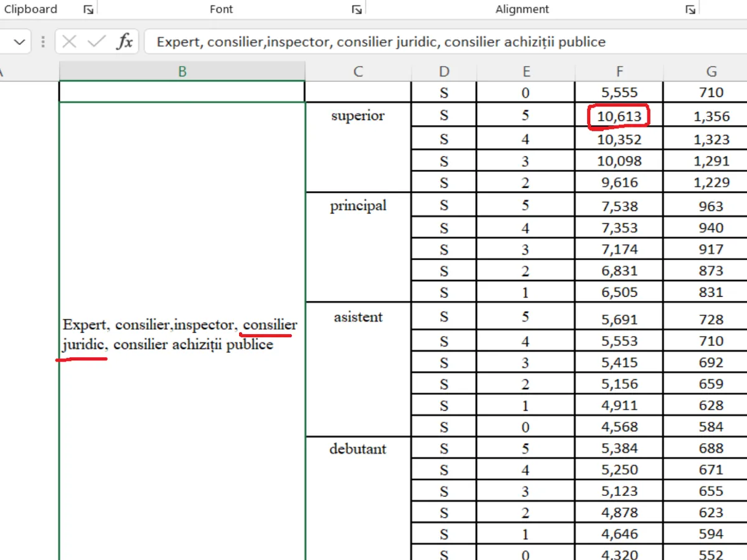Click the Enter checkmark in formula bar
Image resolution: width=747 pixels, height=560 pixels.
pyautogui.click(x=96, y=42)
